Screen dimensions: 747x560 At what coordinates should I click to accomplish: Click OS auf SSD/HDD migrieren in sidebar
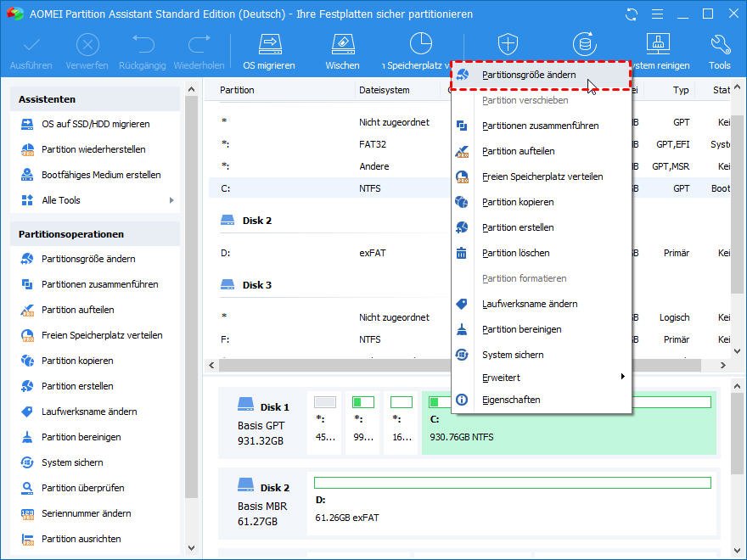click(95, 124)
